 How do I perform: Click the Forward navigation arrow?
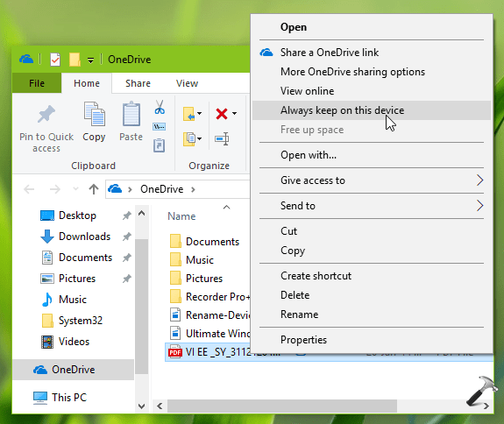(x=55, y=189)
